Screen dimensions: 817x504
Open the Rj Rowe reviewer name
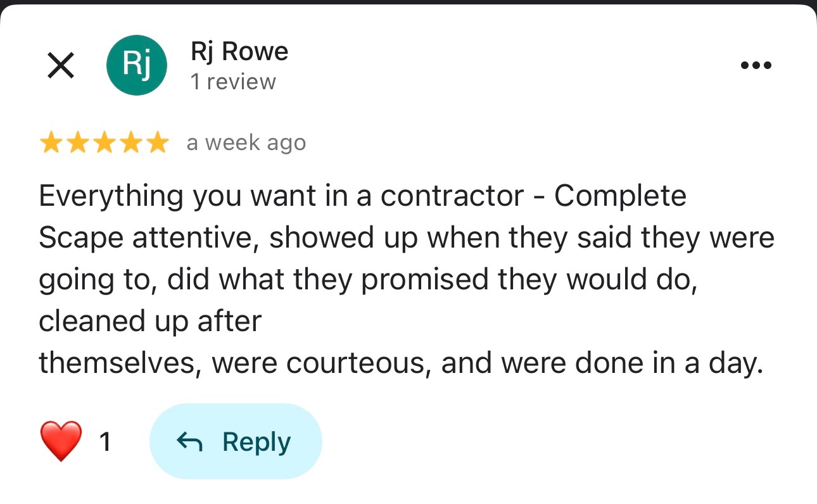pos(239,51)
